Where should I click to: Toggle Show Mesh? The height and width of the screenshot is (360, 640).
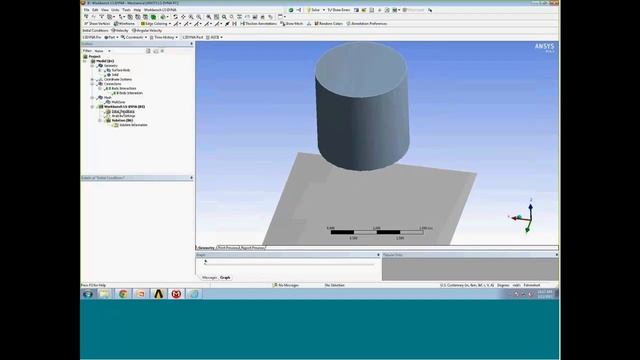[x=291, y=24]
